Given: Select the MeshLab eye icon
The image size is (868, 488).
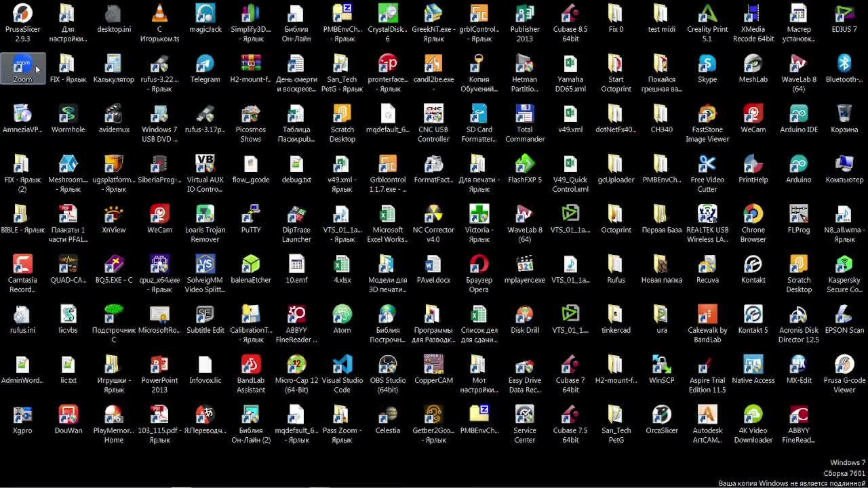Looking at the screenshot, I should point(753,63).
